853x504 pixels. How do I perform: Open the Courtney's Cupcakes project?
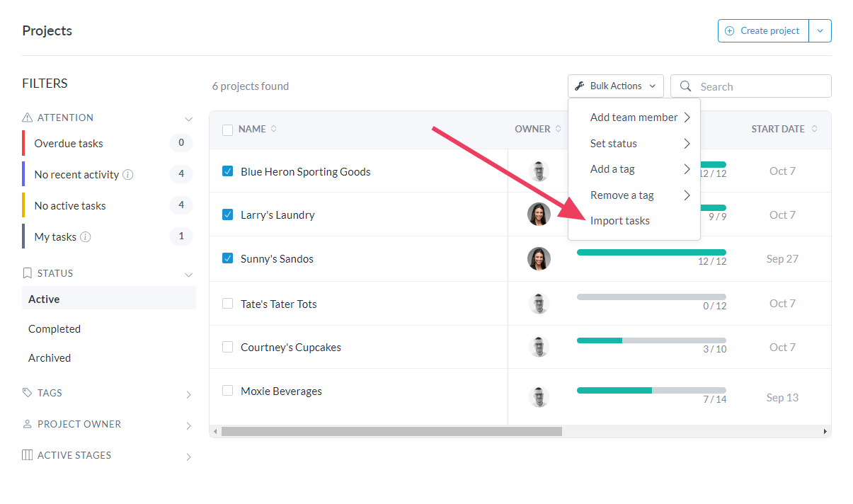coord(290,348)
